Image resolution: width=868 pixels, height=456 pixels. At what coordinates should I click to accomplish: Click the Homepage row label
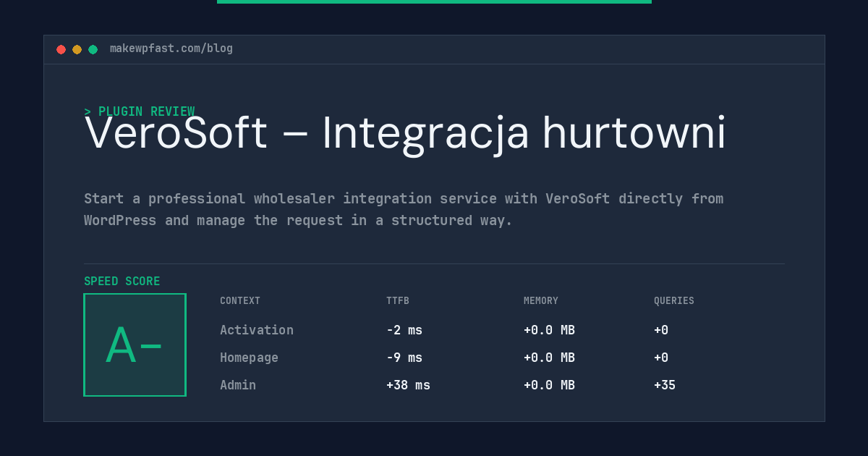249,358
